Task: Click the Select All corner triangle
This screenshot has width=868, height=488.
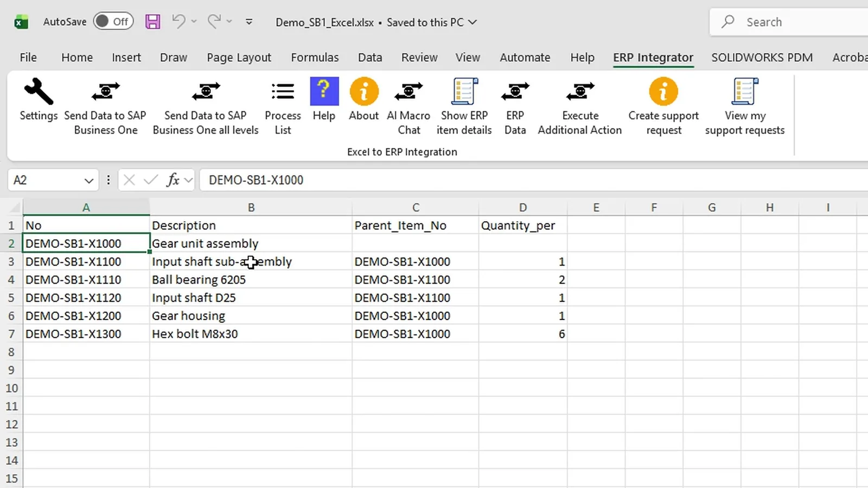Action: click(15, 208)
